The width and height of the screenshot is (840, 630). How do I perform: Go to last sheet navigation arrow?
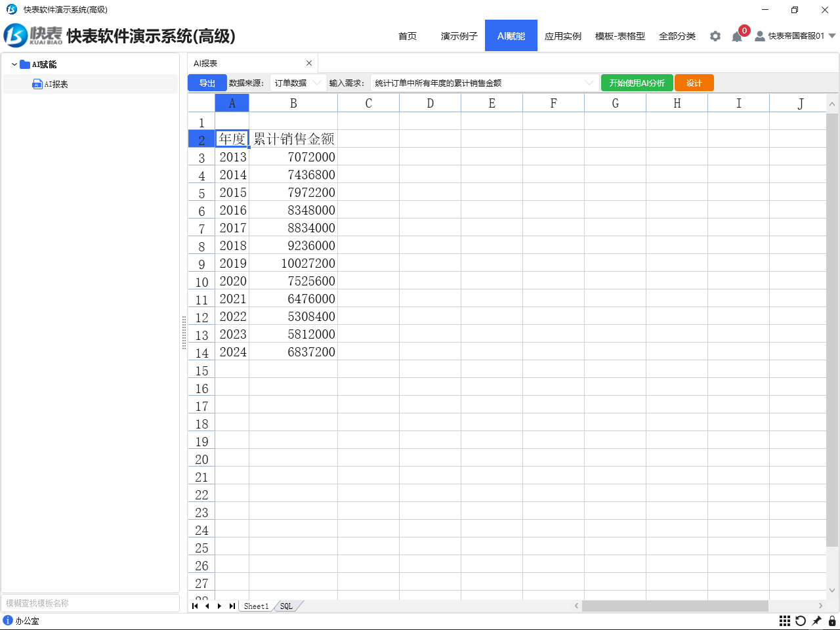pos(232,606)
